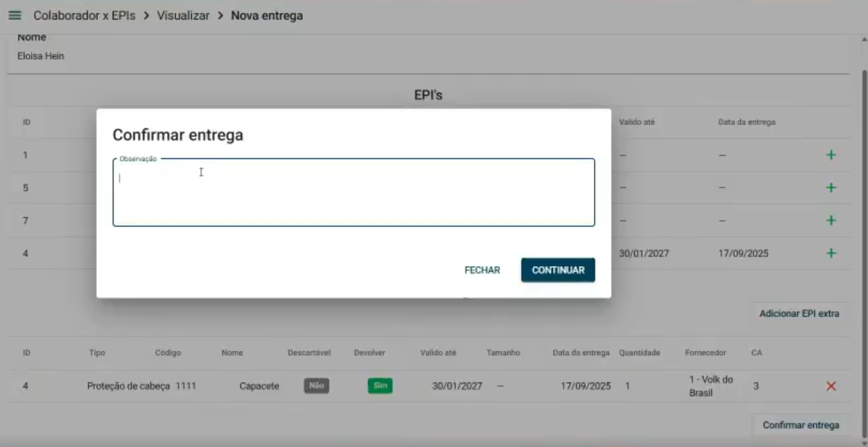The width and height of the screenshot is (868, 447).
Task: Select the Capacete name cell
Action: [x=259, y=386]
